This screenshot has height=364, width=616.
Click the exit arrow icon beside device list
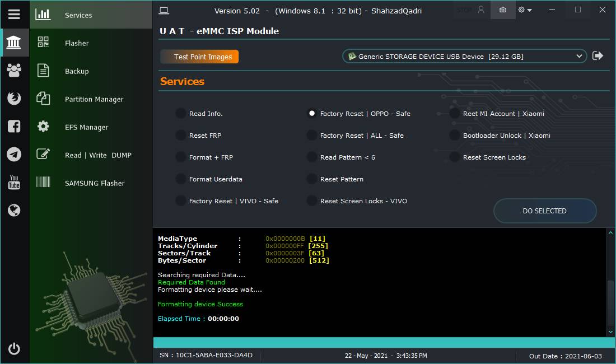(x=598, y=56)
